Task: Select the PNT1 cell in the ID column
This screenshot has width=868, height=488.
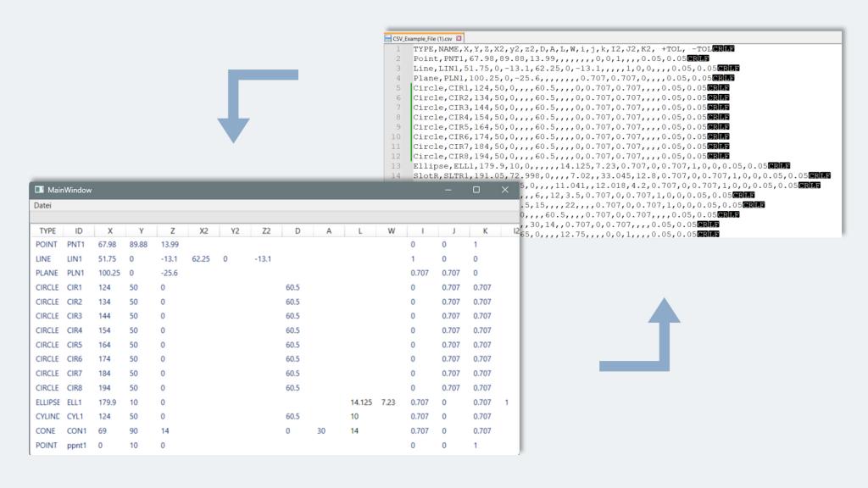Action: tap(75, 244)
